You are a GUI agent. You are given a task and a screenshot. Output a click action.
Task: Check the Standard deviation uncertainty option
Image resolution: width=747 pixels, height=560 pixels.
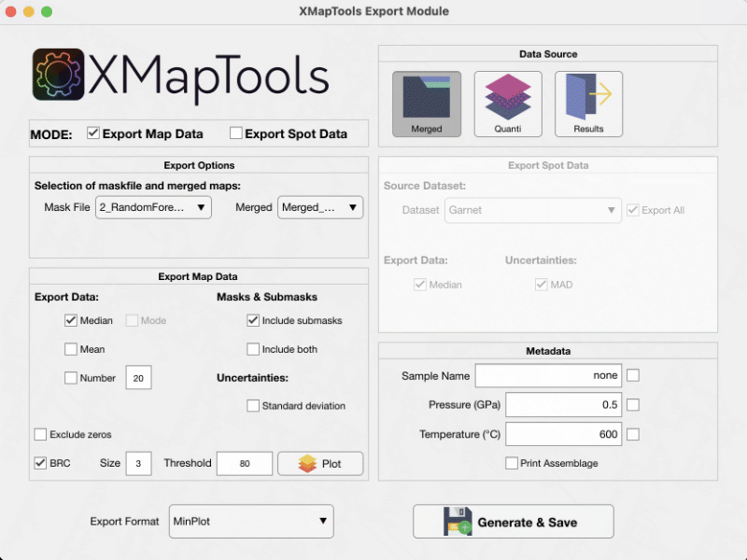pos(252,406)
